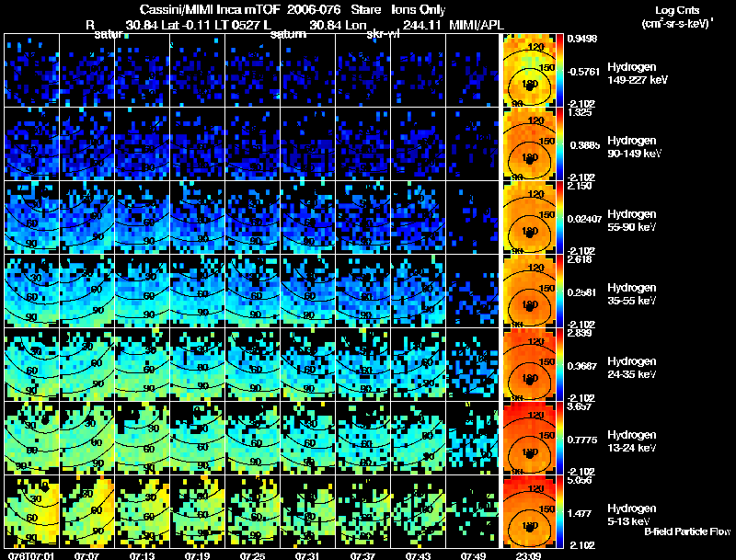
Task: Click the 07:01 panel in the 5-13 keV row
Action: tap(31, 511)
